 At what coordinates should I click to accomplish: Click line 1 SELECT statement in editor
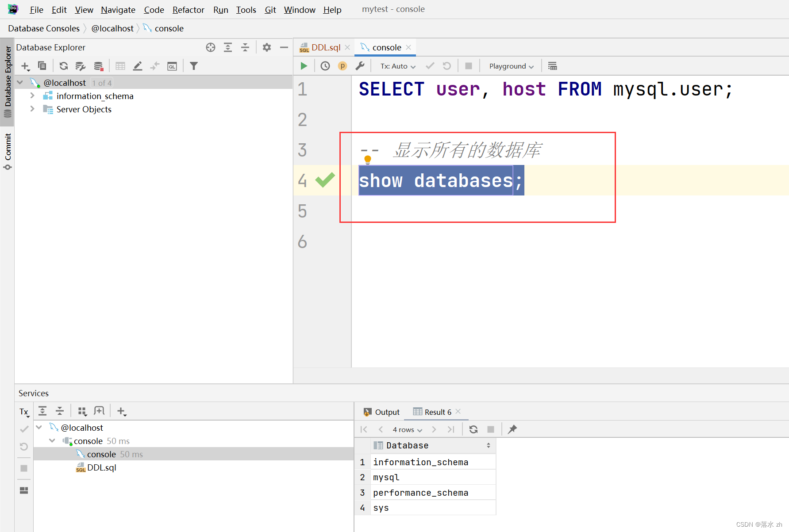coord(545,89)
